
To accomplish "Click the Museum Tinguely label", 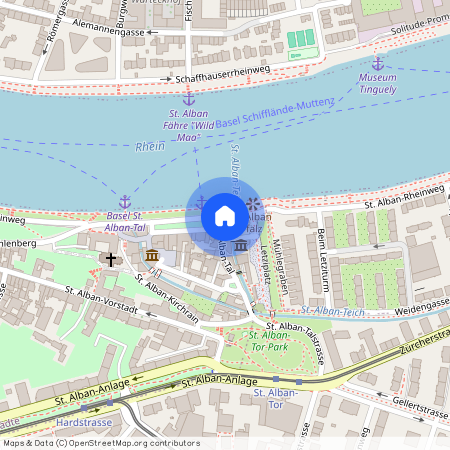I will pyautogui.click(x=378, y=83).
